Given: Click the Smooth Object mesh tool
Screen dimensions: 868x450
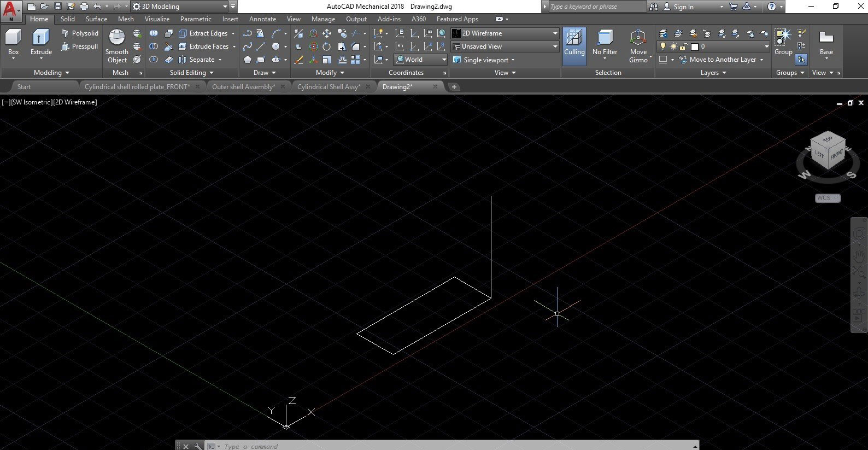Looking at the screenshot, I should 117,46.
